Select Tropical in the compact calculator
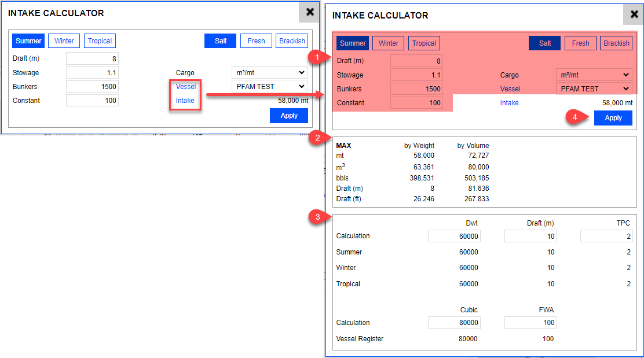The height and width of the screenshot is (358, 644). point(100,41)
